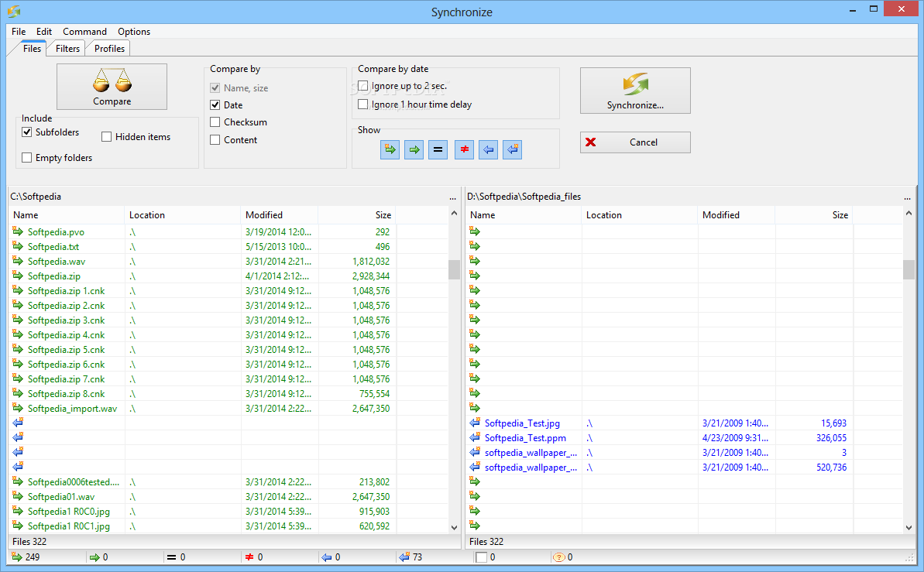Switch to the Profiles tab

pyautogui.click(x=110, y=48)
